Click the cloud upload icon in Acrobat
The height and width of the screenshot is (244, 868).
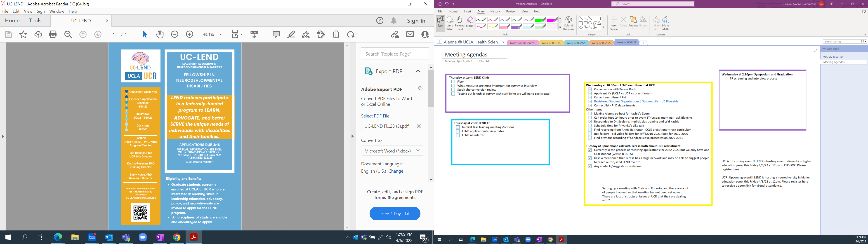[x=38, y=34]
